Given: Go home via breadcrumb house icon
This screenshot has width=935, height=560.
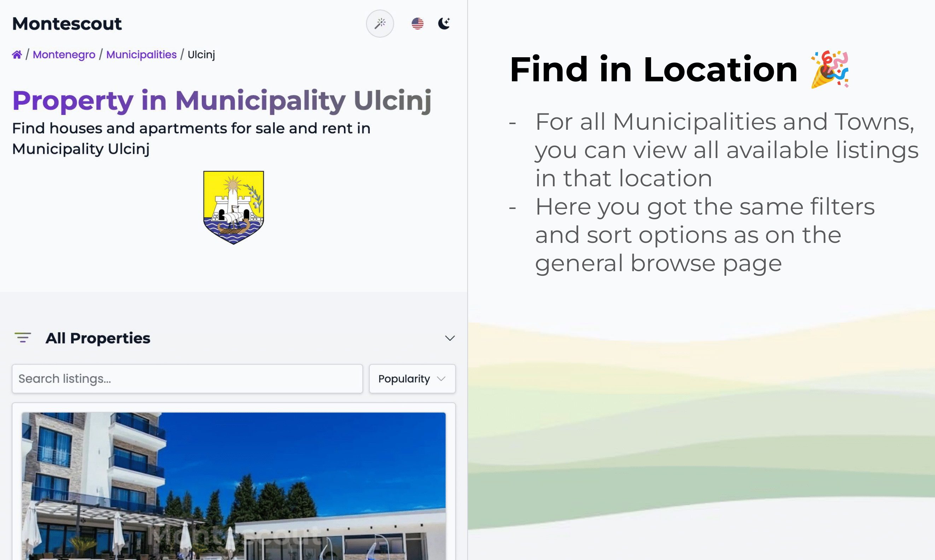Looking at the screenshot, I should point(17,55).
